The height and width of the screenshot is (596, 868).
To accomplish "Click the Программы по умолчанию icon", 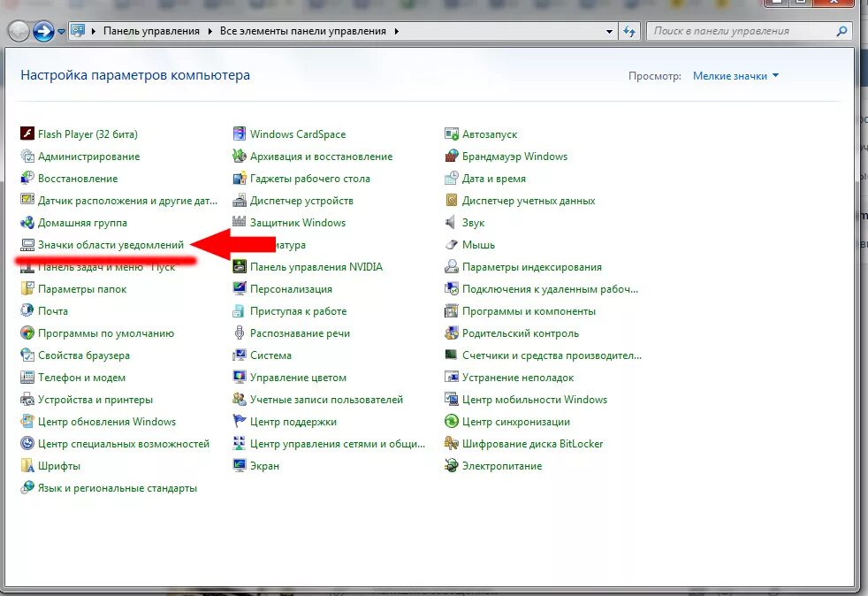I will click(x=27, y=332).
